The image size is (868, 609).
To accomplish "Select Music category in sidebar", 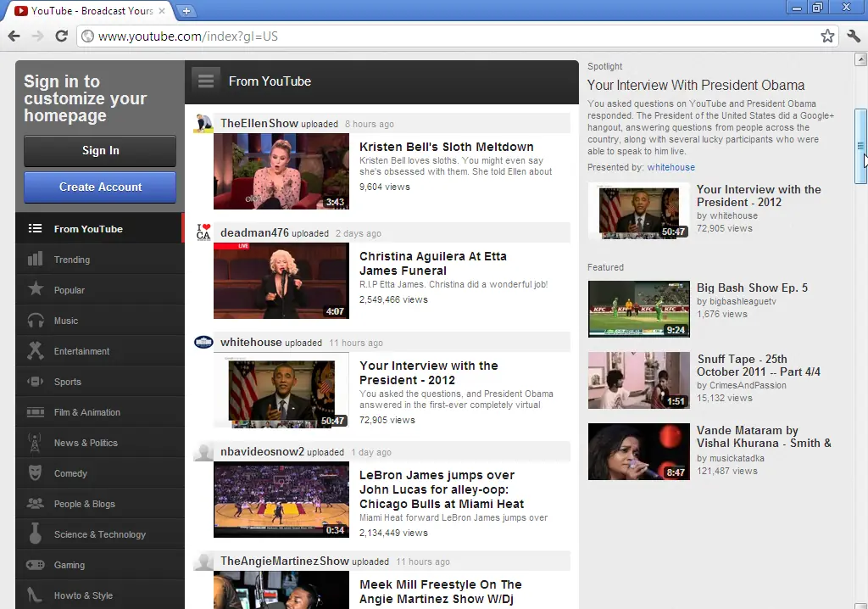I will pos(100,321).
